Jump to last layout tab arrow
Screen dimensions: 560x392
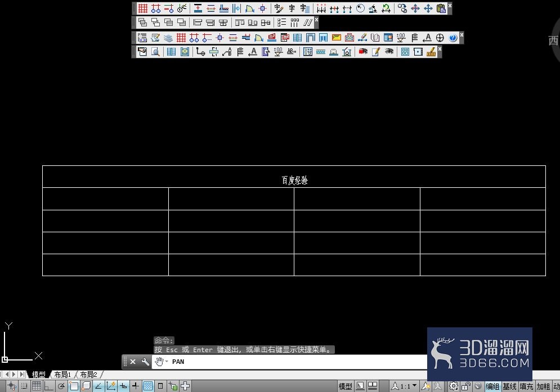[x=22, y=374]
